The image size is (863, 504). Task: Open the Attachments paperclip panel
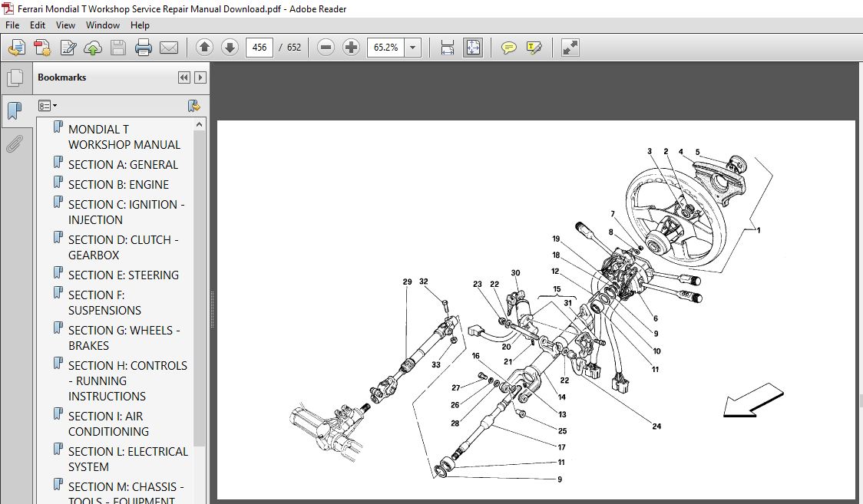point(15,144)
